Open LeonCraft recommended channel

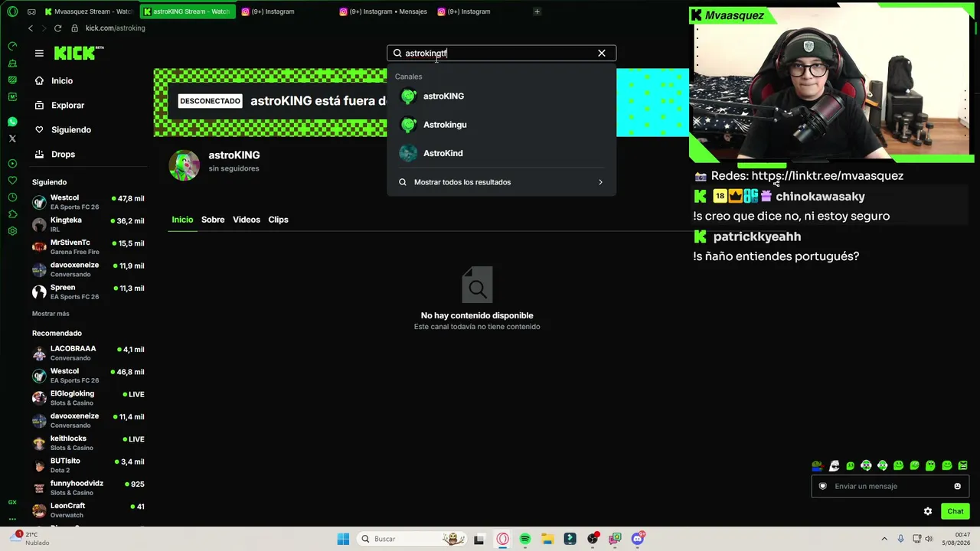(88, 510)
